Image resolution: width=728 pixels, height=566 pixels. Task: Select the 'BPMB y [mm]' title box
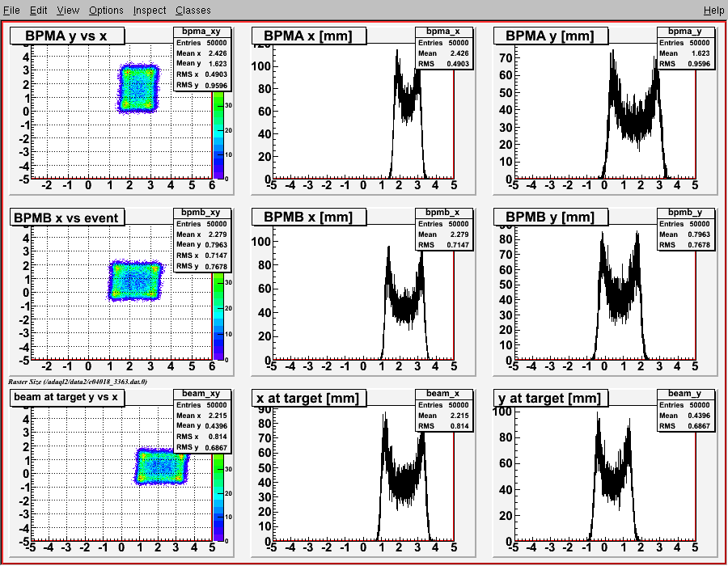(550, 218)
